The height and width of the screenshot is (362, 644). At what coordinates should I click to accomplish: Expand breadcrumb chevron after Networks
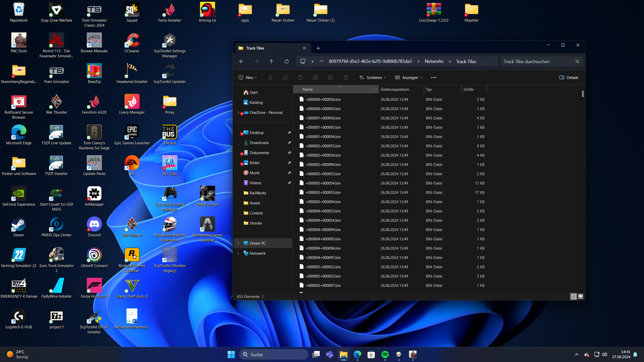tap(450, 61)
